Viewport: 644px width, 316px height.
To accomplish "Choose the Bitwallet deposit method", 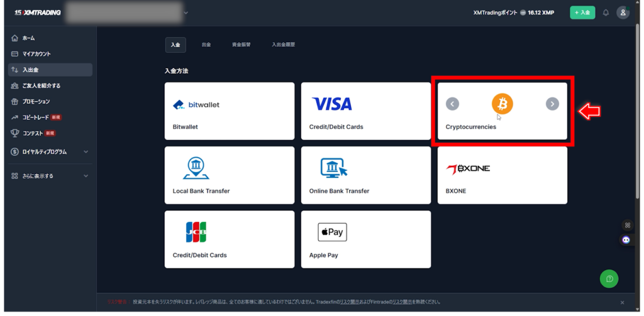I will click(x=229, y=111).
